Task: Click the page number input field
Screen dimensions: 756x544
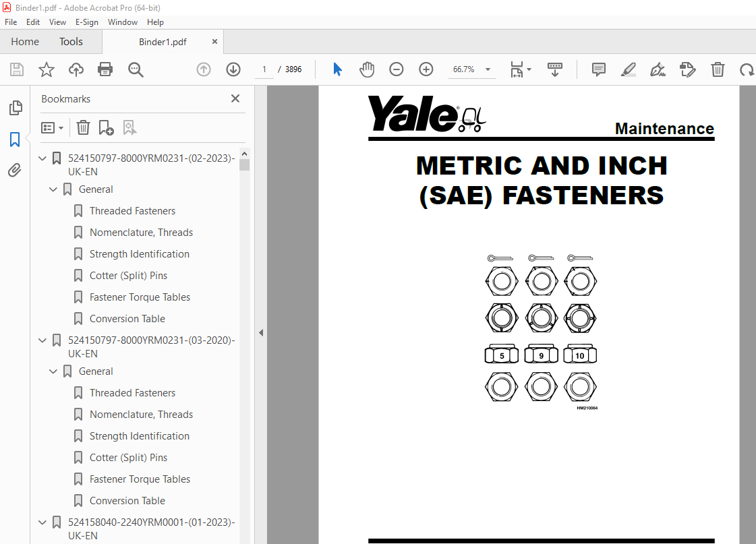Action: 264,69
